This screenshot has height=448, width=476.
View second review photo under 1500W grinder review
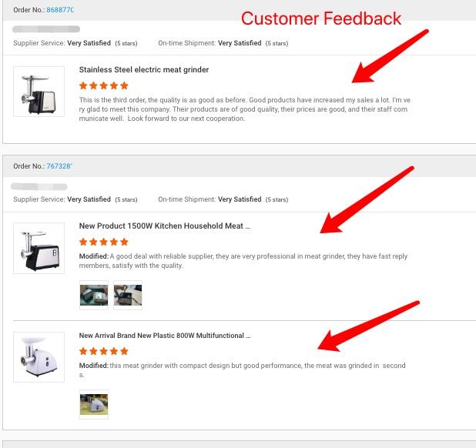[128, 295]
